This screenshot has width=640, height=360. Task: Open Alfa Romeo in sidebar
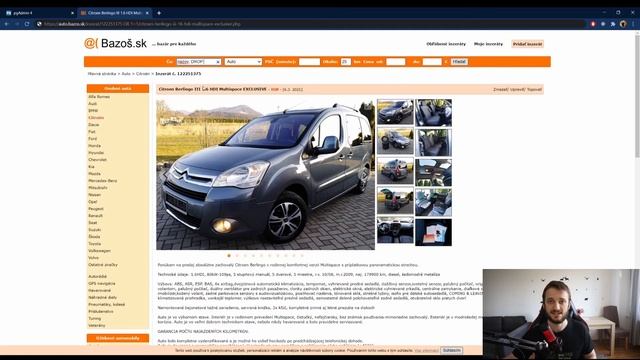(99, 97)
